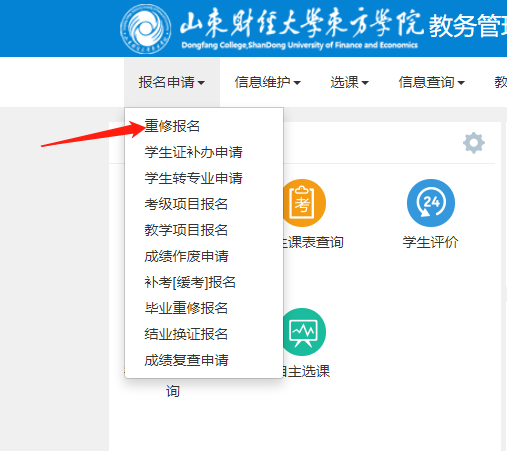Expand the 选课 menu

(349, 82)
